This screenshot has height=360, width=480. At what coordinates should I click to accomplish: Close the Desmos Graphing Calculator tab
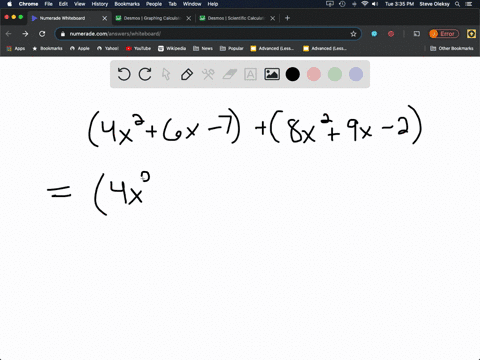tap(189, 18)
